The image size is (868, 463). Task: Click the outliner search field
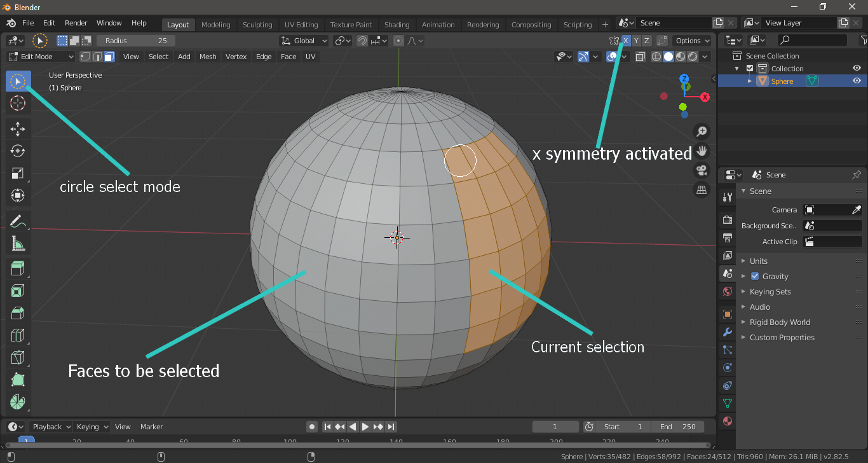pyautogui.click(x=811, y=40)
